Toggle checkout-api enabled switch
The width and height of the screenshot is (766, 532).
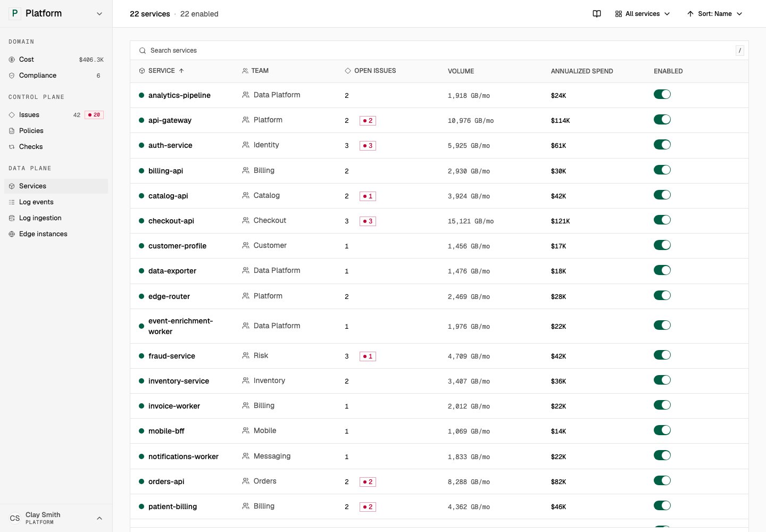click(x=662, y=220)
